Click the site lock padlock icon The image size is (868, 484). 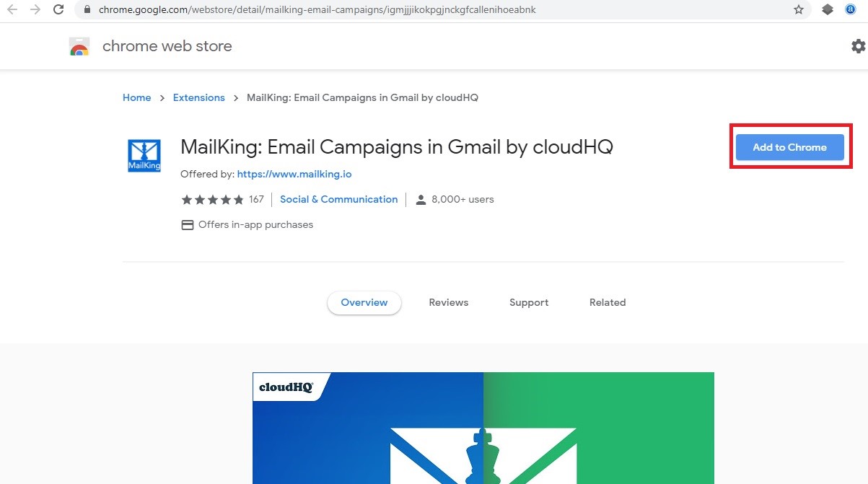pos(86,10)
